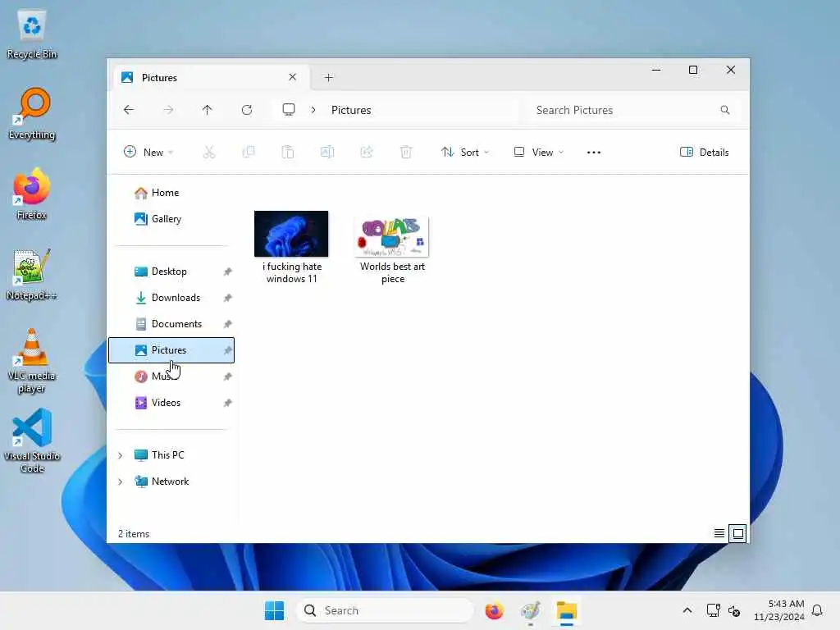Click the This PC monitor icon in address bar

pos(289,110)
